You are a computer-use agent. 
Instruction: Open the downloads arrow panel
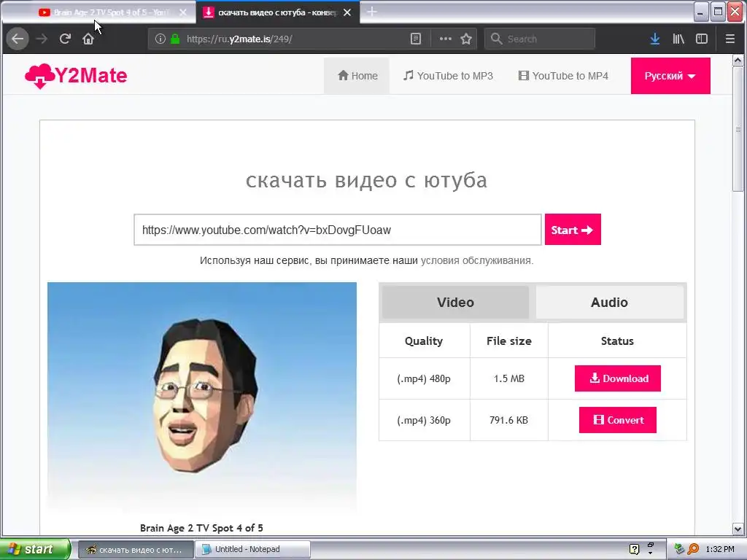(655, 39)
